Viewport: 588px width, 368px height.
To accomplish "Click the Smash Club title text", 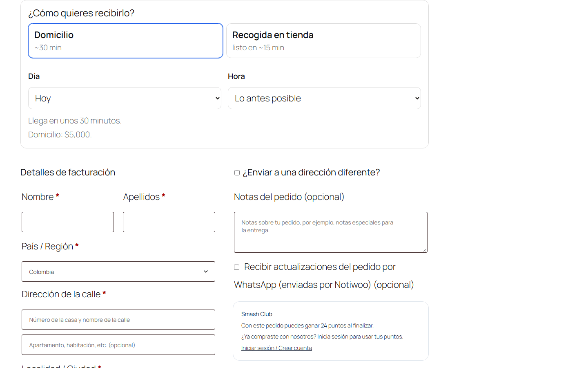I will tap(257, 314).
